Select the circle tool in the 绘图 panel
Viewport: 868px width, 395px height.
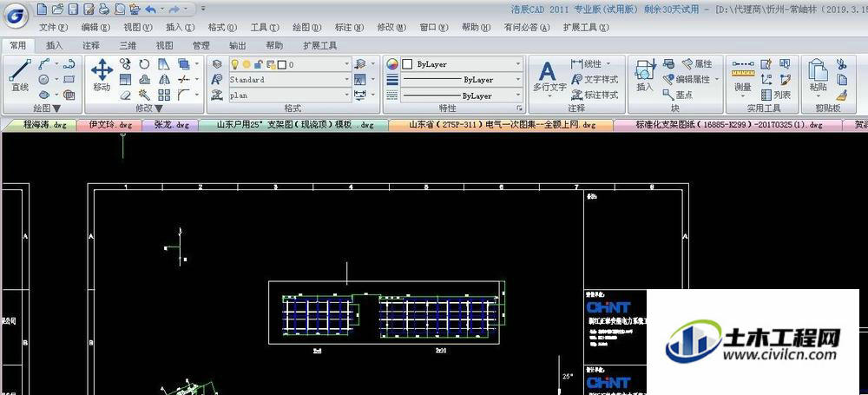point(44,80)
